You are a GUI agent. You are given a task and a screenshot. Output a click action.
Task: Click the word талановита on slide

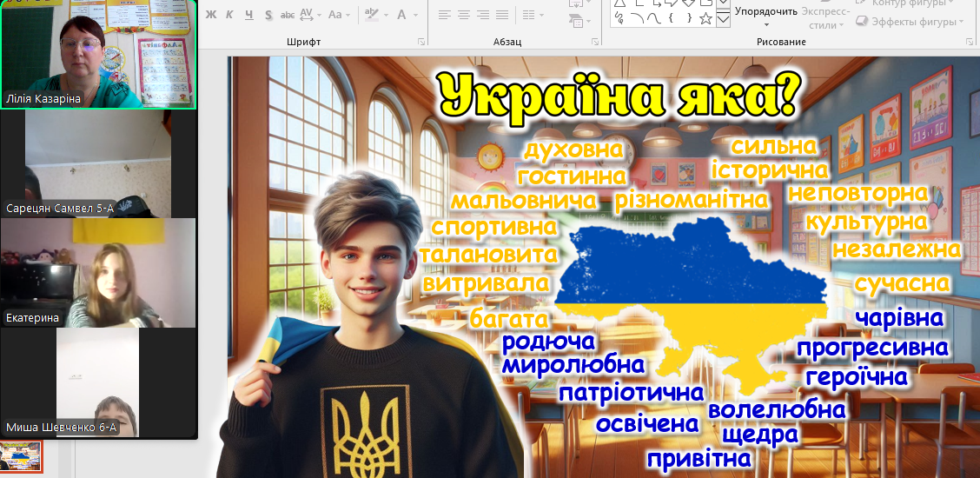coord(488,255)
